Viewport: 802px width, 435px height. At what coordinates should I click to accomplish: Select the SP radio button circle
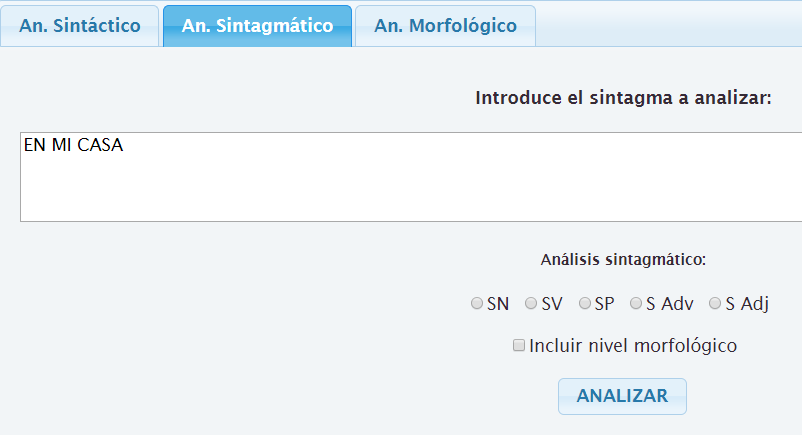click(x=585, y=303)
